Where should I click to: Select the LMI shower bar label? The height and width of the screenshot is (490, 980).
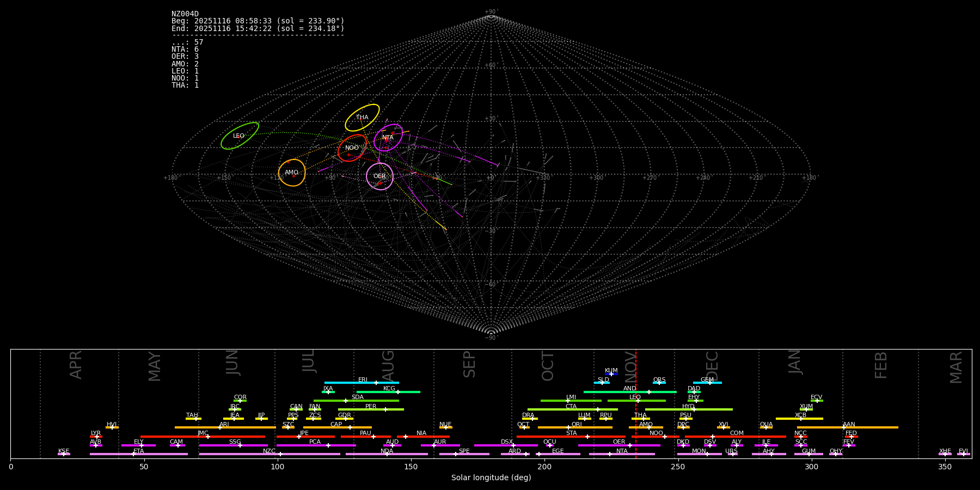point(571,397)
